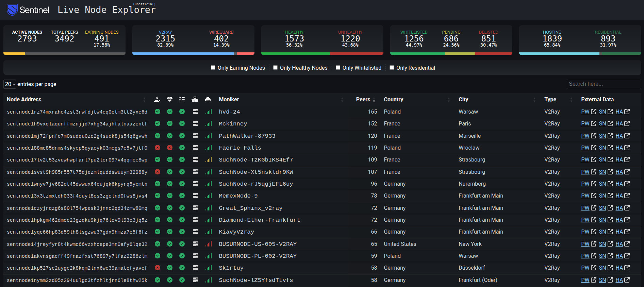Click whitelist check for SuchNode-lZ5YfsdTLvfs
This screenshot has height=287, width=644.
click(x=182, y=280)
